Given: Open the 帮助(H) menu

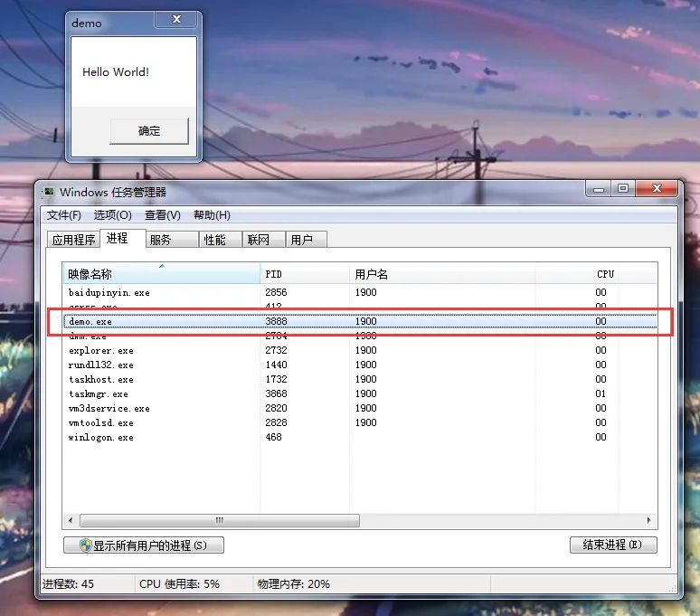Looking at the screenshot, I should click(212, 215).
